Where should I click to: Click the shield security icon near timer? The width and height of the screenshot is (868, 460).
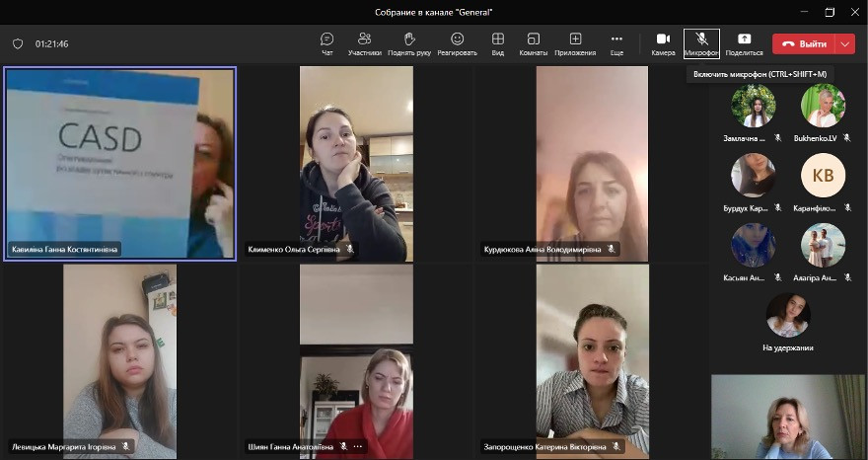18,43
